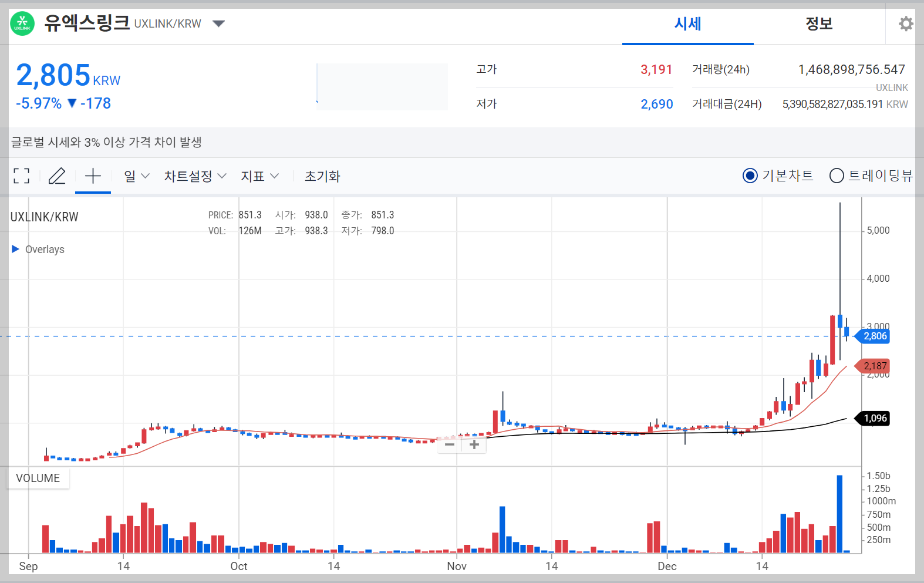Open the market selector dropdown arrow

point(218,24)
